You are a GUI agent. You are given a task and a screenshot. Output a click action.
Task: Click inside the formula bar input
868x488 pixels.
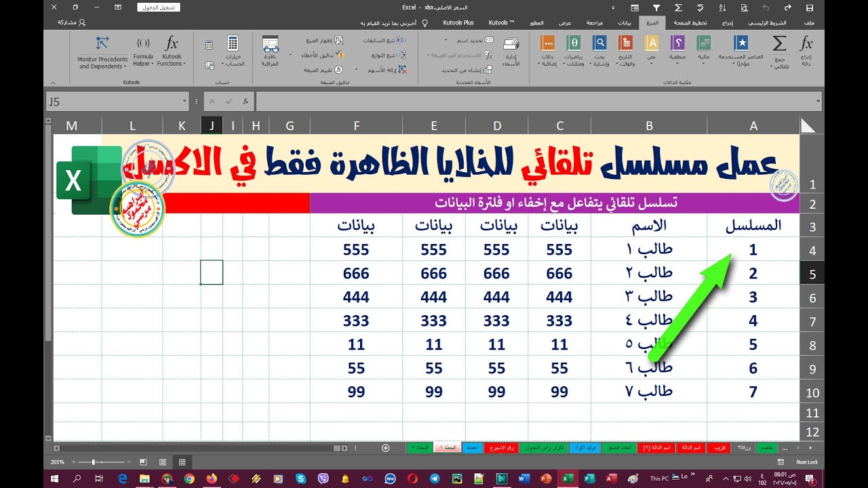click(x=534, y=102)
